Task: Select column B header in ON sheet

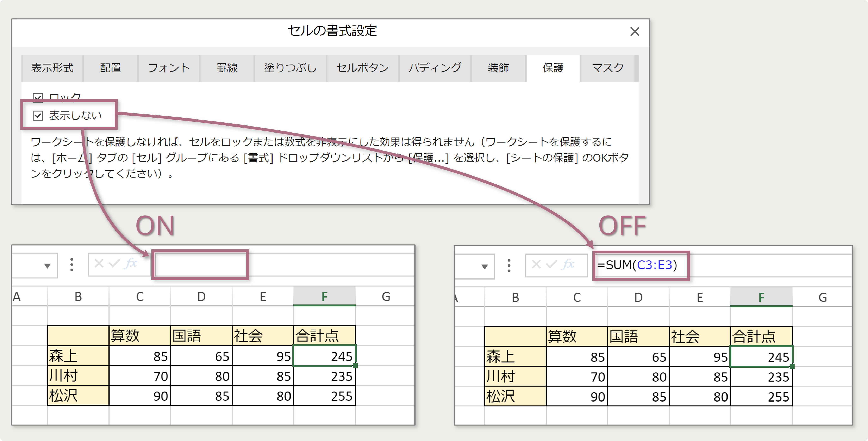Action: coord(78,297)
